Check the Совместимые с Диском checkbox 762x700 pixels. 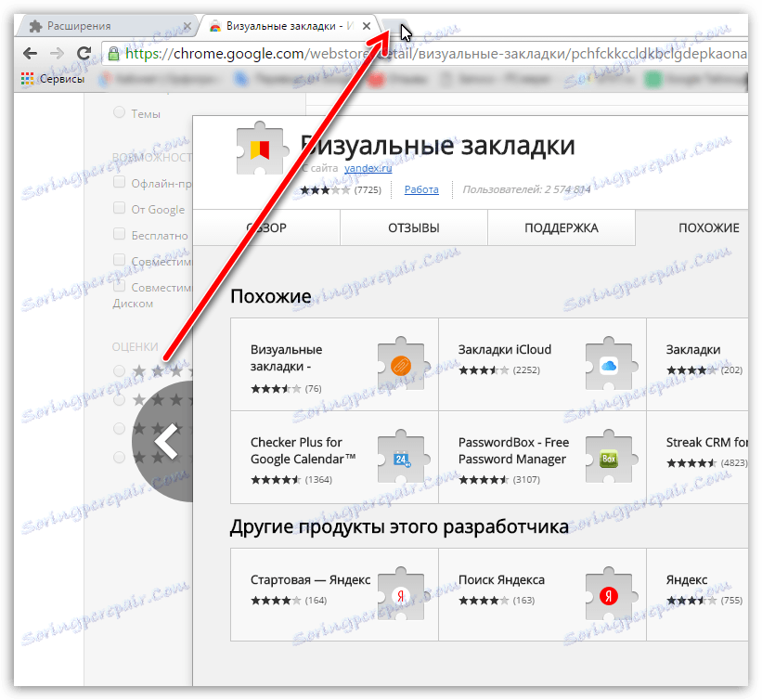point(119,286)
